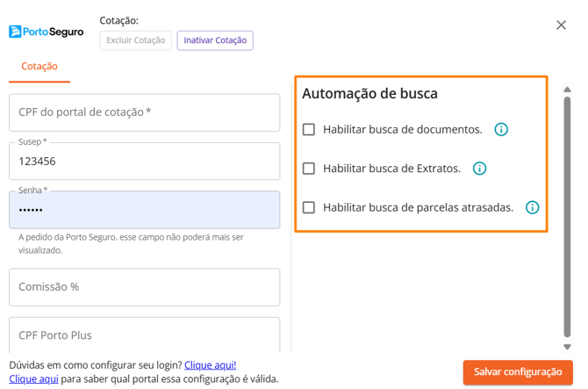
Task: Click the Inativar Cotação button
Action: point(215,40)
